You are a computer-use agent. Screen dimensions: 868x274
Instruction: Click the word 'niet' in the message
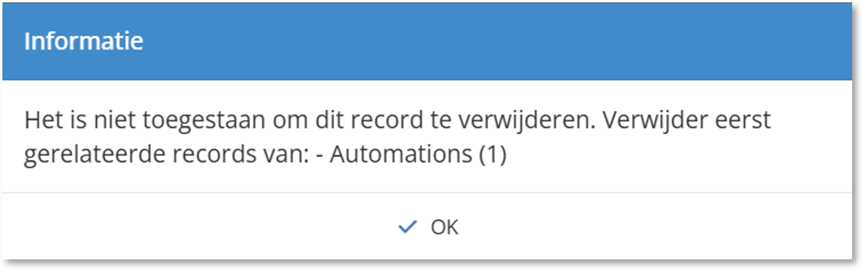coord(103,120)
